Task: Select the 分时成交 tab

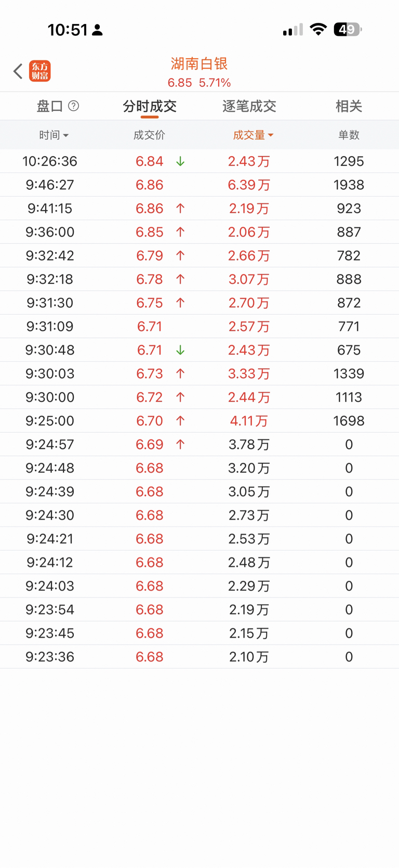Action: tap(150, 107)
